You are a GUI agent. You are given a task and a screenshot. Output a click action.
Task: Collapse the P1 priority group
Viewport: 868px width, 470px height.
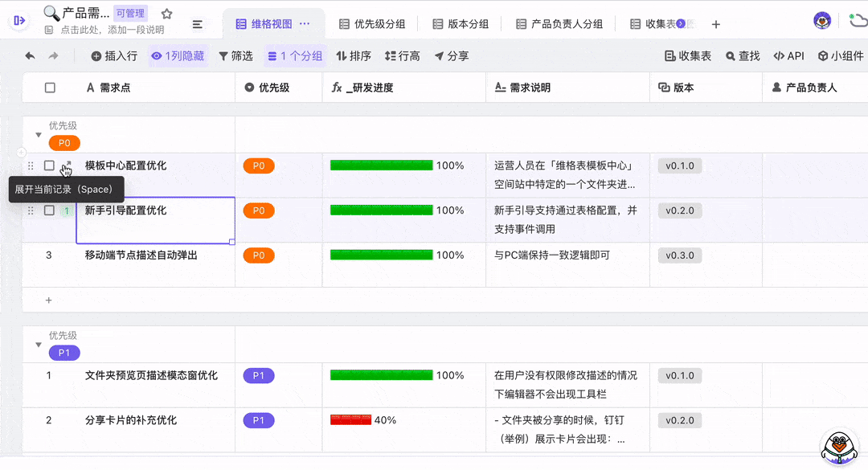pyautogui.click(x=38, y=345)
